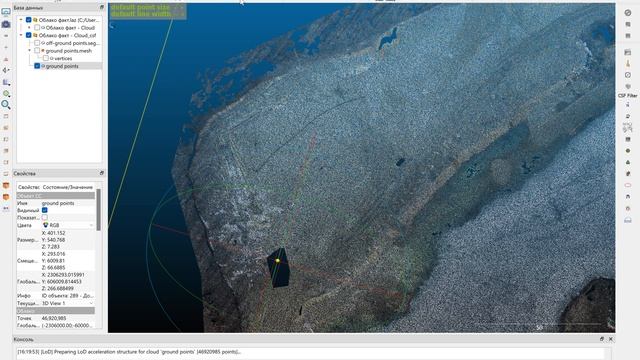Uncheck Видимый property checkbox

pos(44,210)
